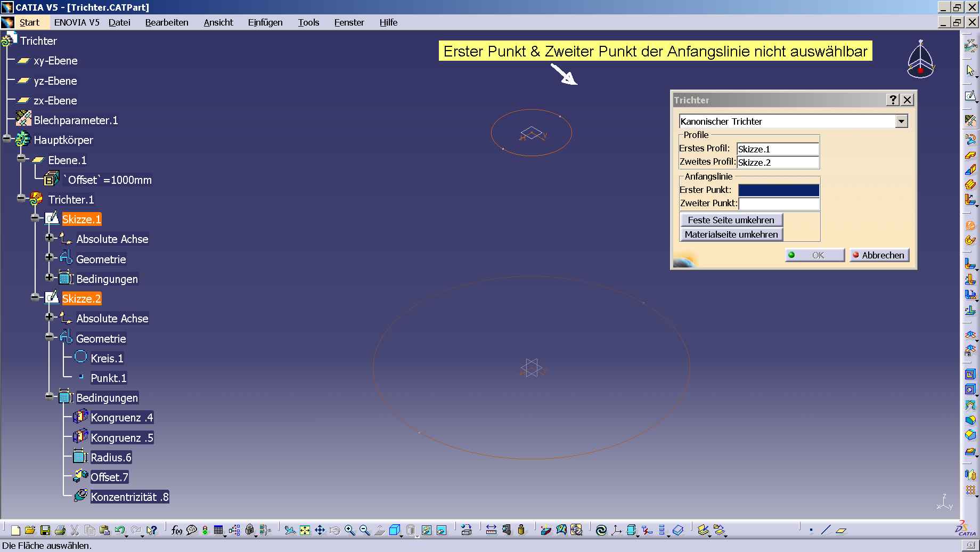
Task: Click the Point tool dot icon
Action: [811, 530]
